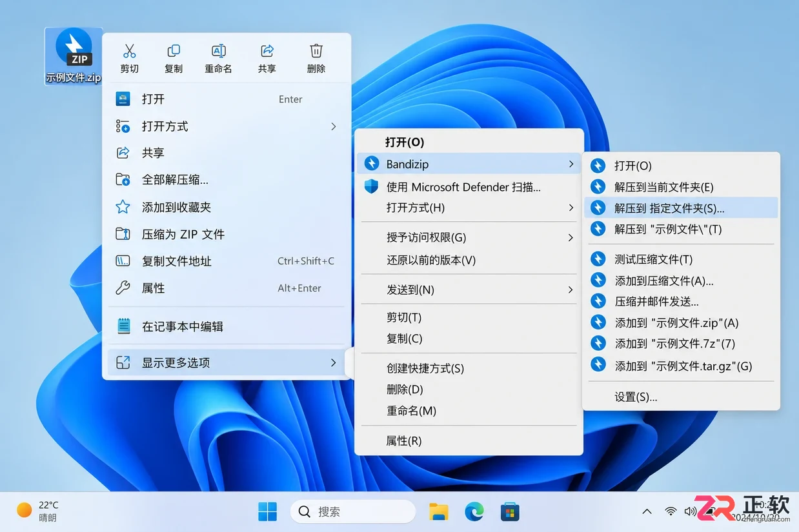This screenshot has height=532, width=799.
Task: Click the 重命名 rename icon
Action: 218,51
